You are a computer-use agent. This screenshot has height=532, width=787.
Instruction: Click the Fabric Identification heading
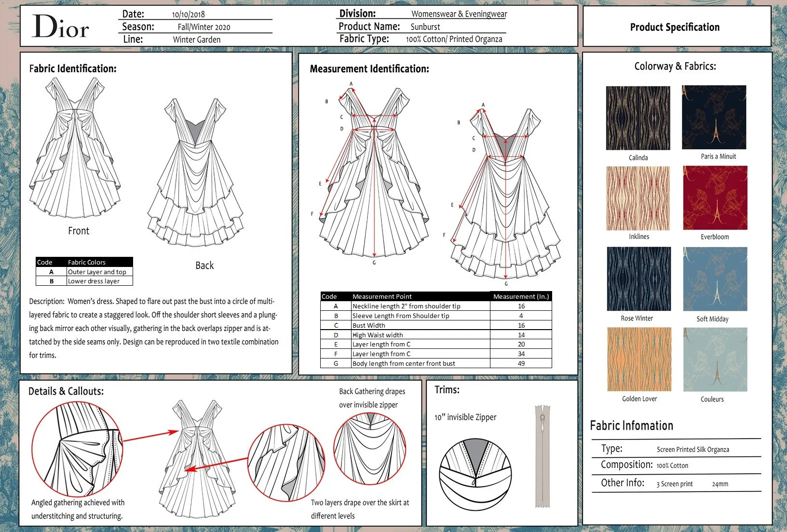coord(73,68)
